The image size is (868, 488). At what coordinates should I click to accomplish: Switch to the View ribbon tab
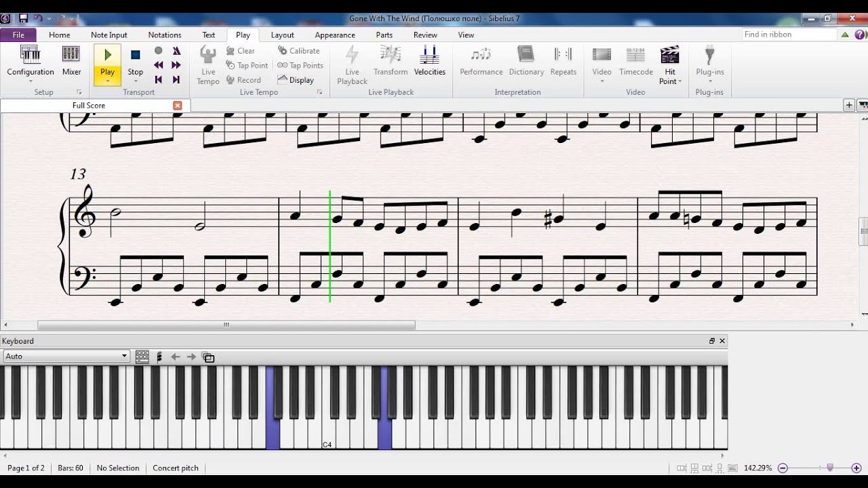point(466,35)
